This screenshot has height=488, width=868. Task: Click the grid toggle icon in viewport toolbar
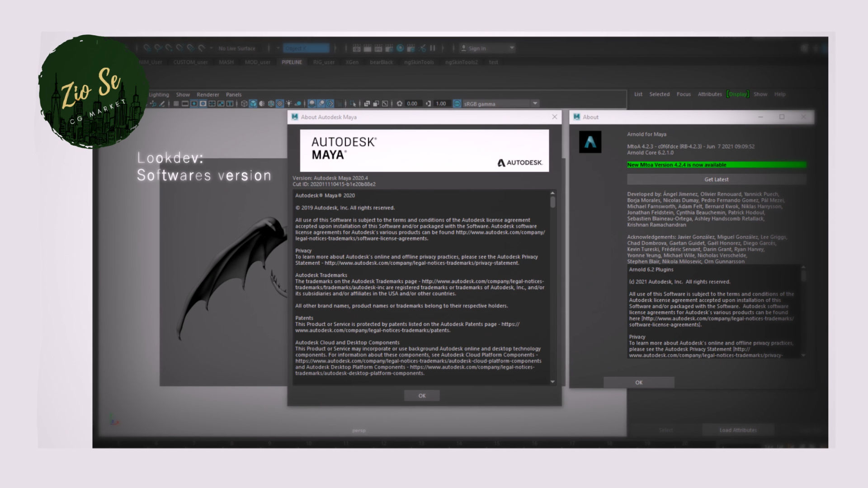click(176, 104)
